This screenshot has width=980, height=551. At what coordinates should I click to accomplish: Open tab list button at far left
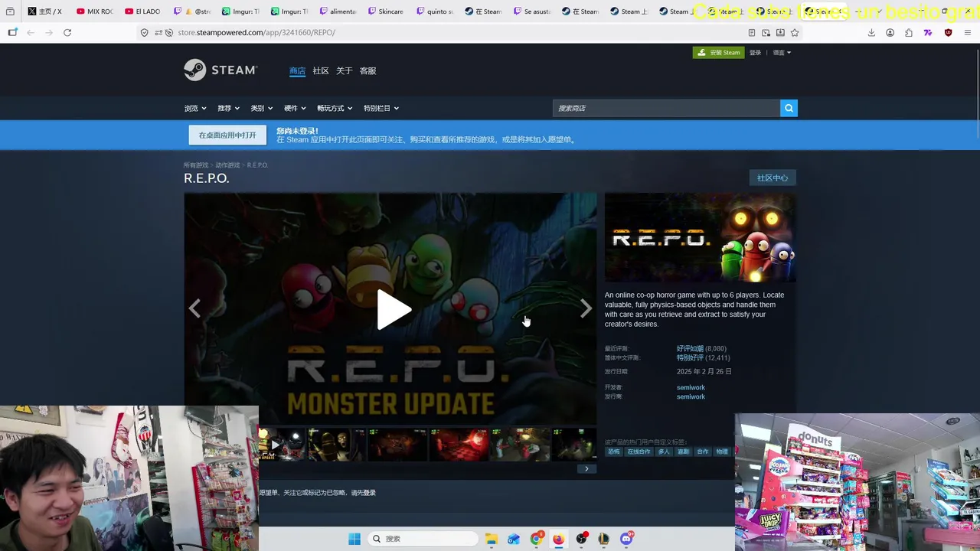click(10, 11)
